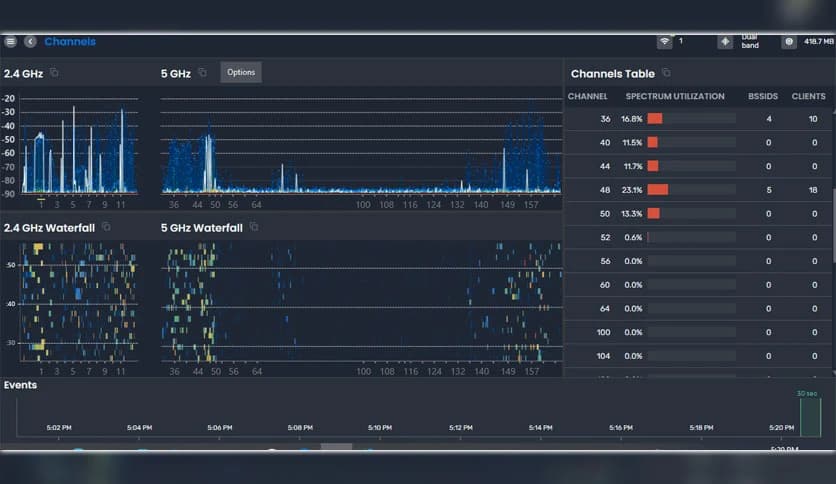The height and width of the screenshot is (484, 836).
Task: Click the Events section heading
Action: pyautogui.click(x=20, y=385)
